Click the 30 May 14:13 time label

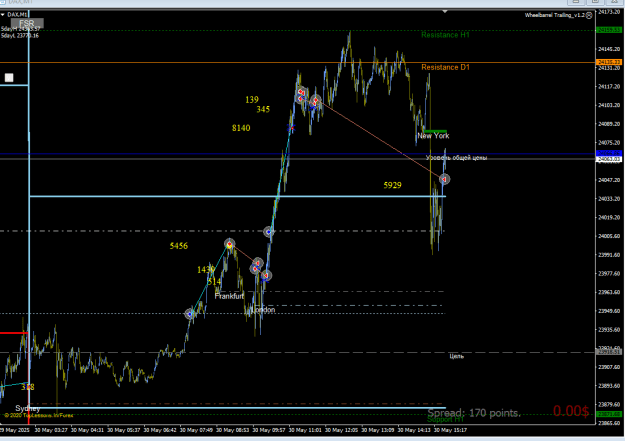click(414, 430)
